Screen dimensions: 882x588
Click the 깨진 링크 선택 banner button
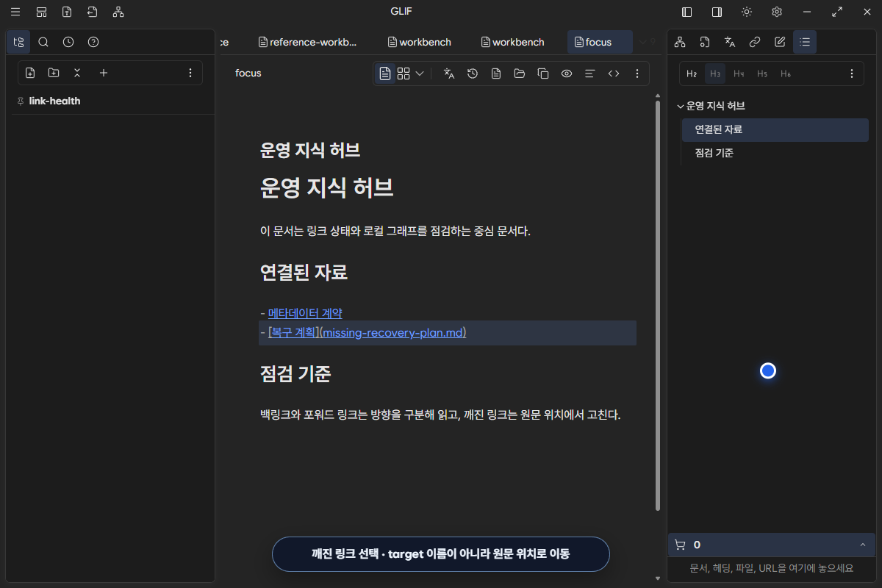[441, 554]
